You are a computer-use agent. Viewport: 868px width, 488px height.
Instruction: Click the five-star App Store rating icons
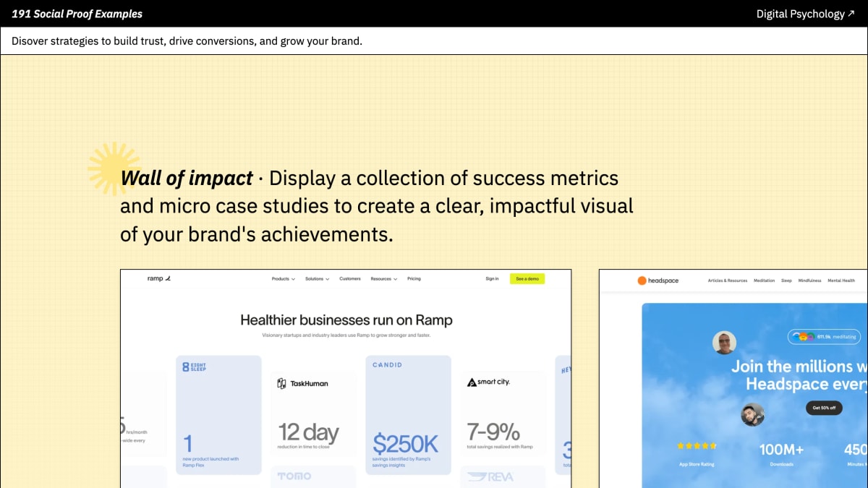[x=697, y=446]
